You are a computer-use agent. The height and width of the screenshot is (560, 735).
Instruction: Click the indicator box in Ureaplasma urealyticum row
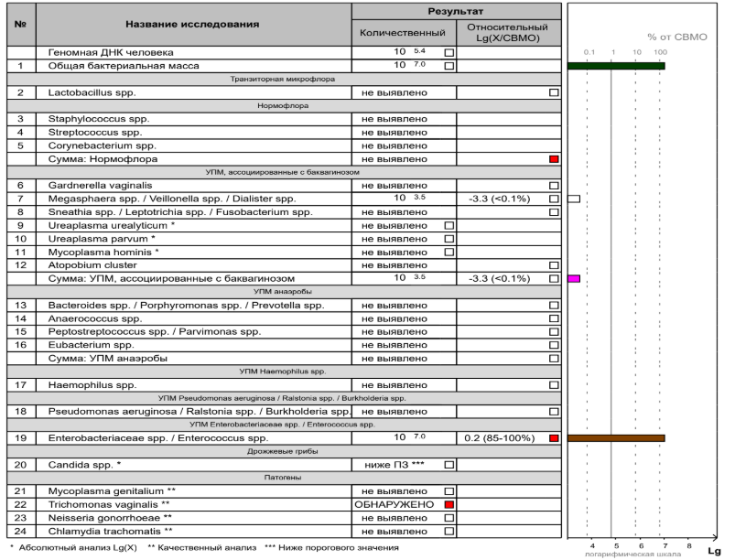pos(449,225)
